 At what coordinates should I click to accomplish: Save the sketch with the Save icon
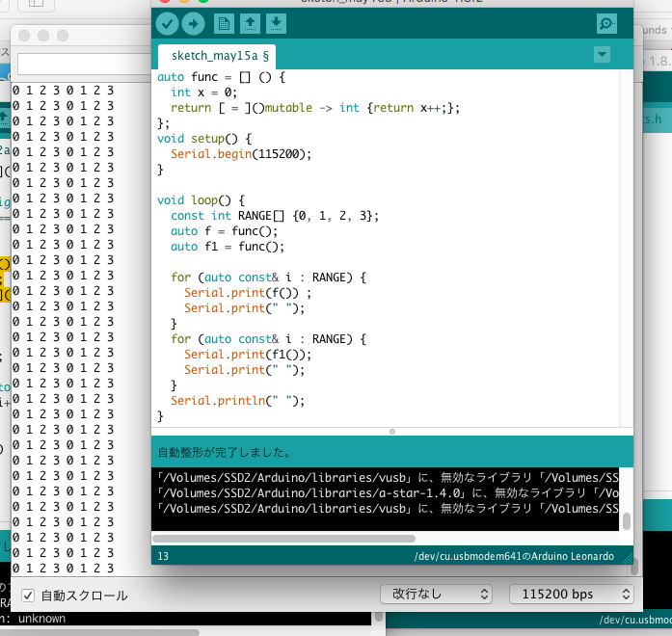click(x=276, y=23)
